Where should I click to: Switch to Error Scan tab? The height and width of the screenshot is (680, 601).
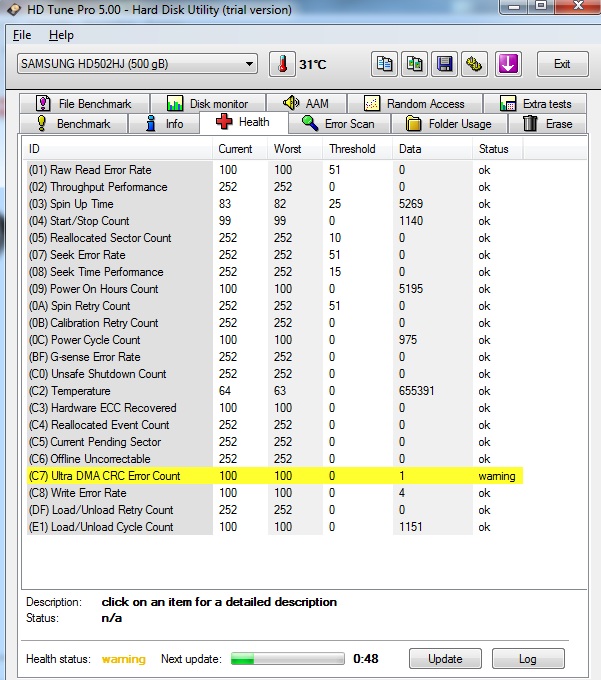340,124
